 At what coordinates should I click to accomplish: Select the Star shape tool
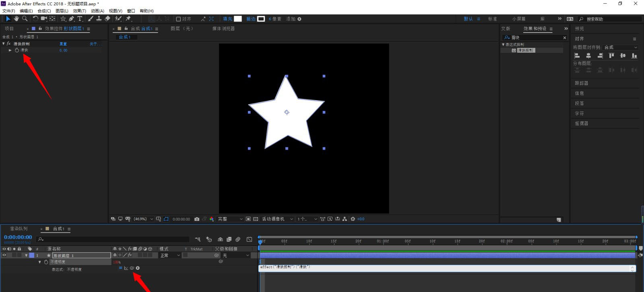click(63, 19)
